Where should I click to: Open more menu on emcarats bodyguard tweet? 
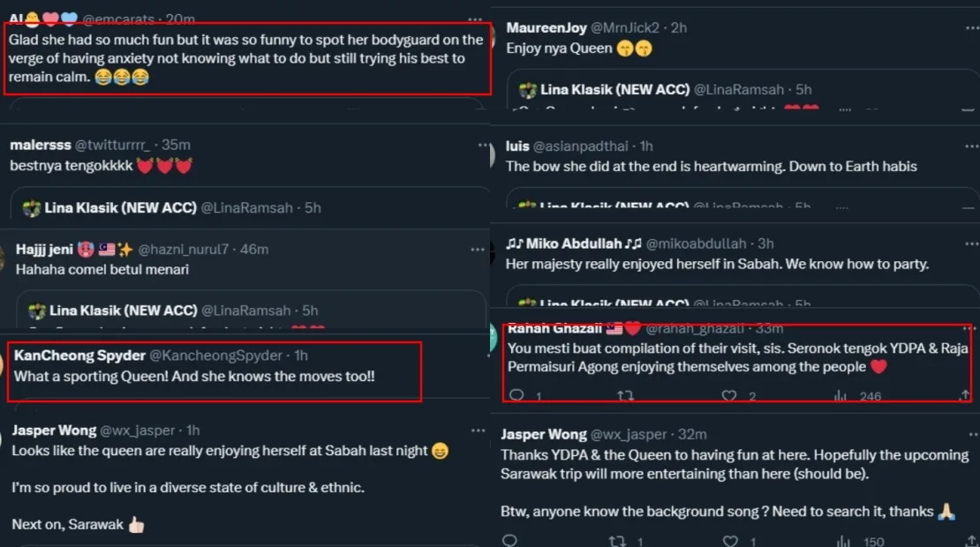[x=477, y=19]
